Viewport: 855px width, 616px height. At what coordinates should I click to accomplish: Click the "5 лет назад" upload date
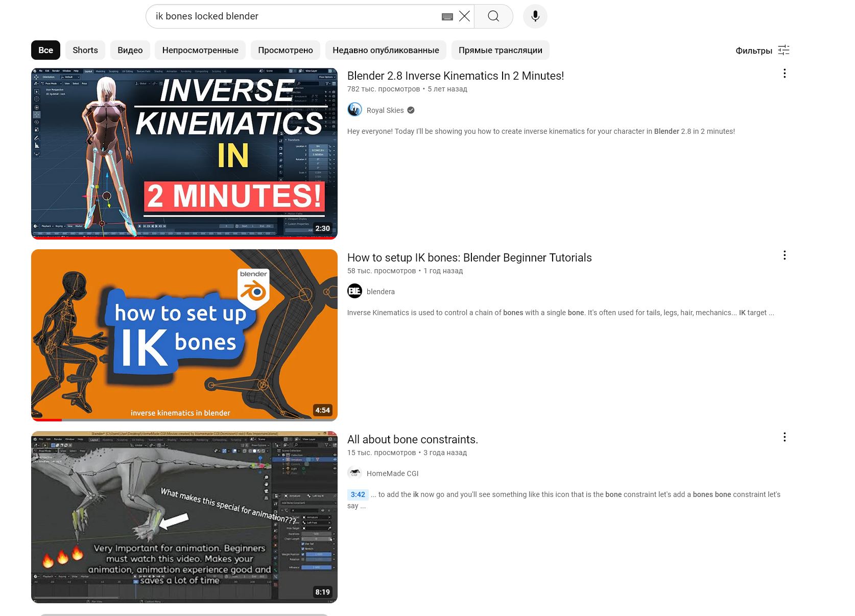click(447, 89)
